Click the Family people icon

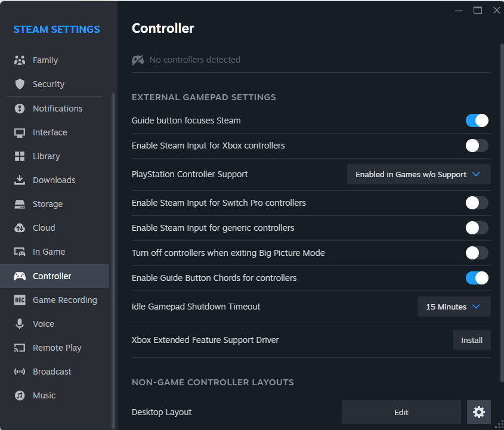click(20, 60)
